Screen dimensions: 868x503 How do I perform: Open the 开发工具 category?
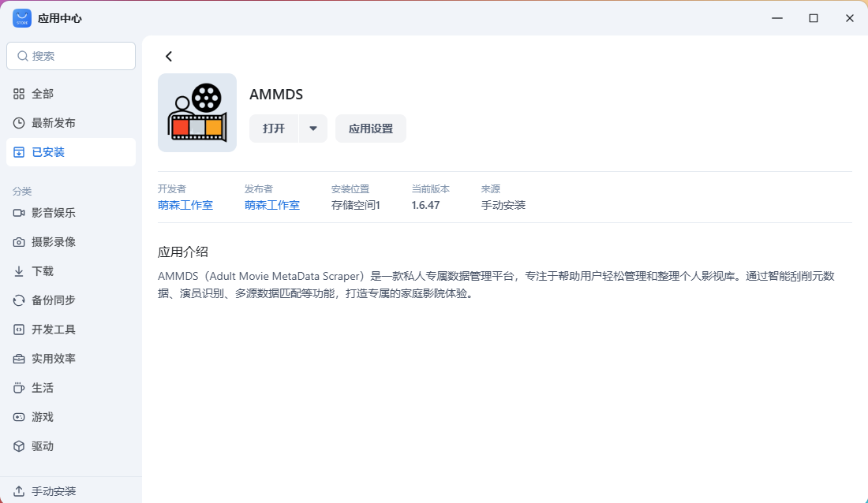pyautogui.click(x=52, y=329)
